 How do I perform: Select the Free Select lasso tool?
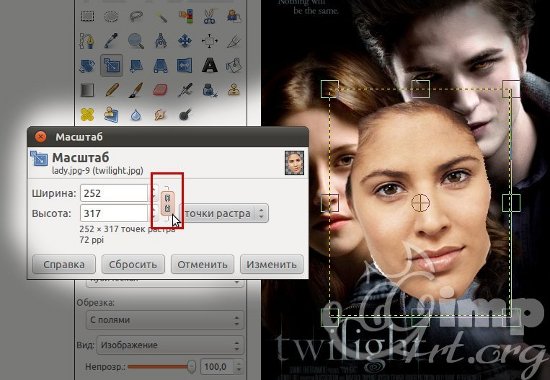click(x=136, y=16)
